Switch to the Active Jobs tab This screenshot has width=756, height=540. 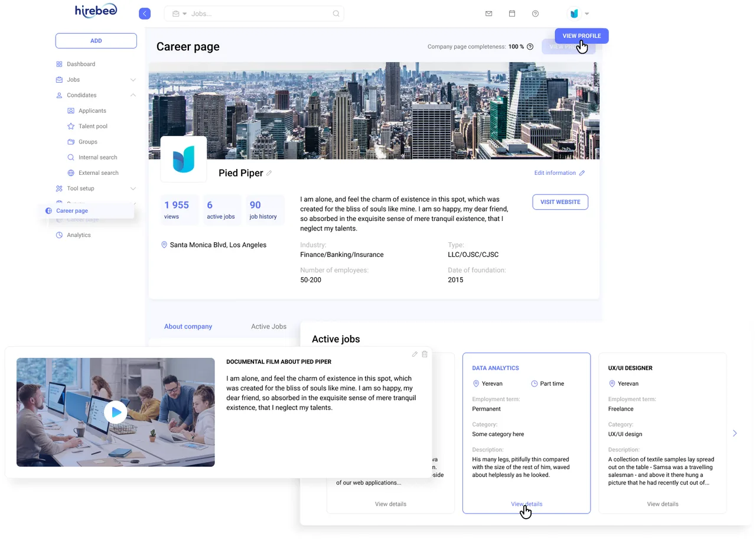point(269,326)
